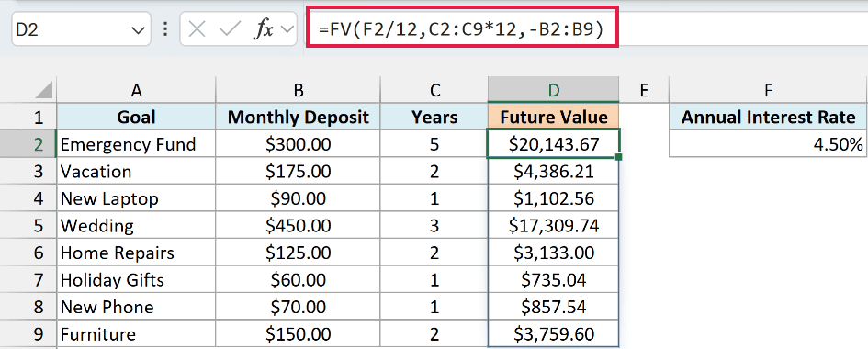Select column A header
The image size is (868, 349).
(136, 90)
